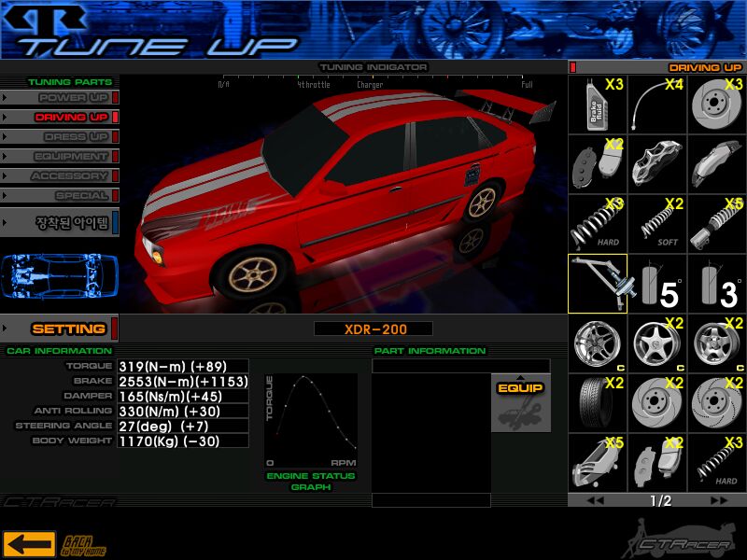Open the SETTING button
Viewport: 747px width, 560px height.
(x=68, y=329)
